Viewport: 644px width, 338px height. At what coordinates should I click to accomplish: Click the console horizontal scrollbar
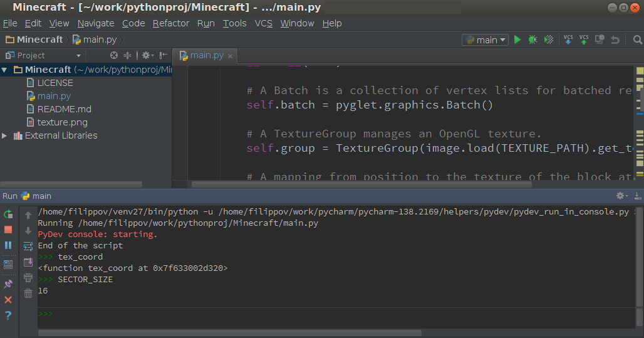[x=230, y=333]
